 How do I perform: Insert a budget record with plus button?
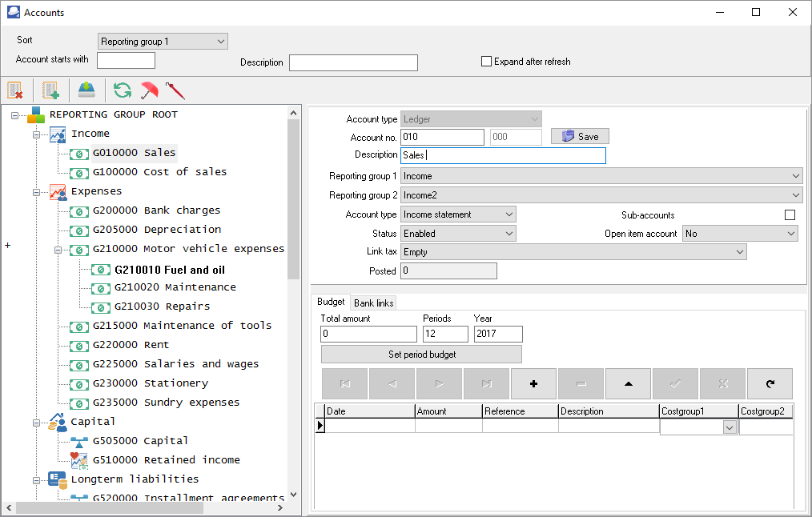[533, 383]
